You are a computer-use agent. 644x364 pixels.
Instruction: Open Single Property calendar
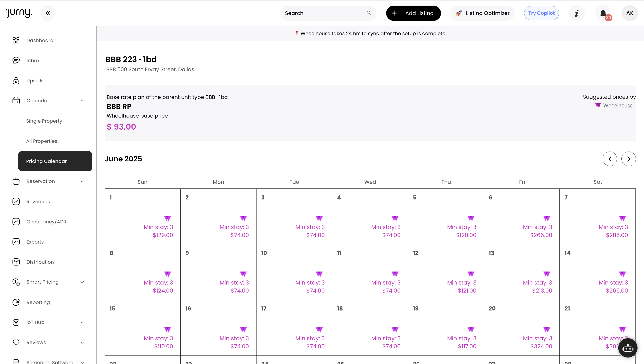pos(44,121)
